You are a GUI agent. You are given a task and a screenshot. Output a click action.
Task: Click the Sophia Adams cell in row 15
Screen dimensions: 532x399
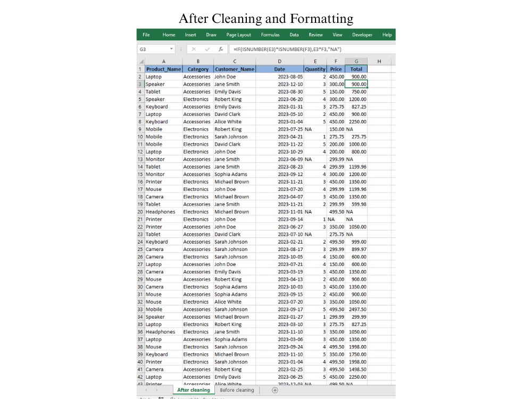coord(235,174)
